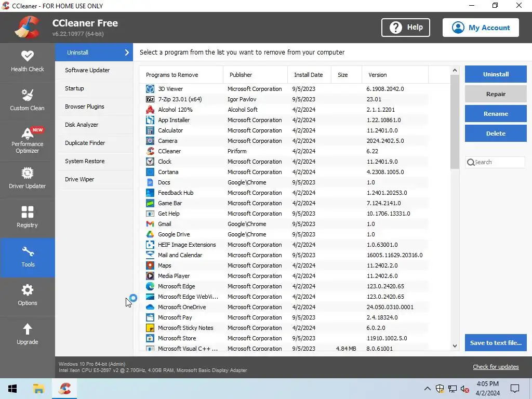The width and height of the screenshot is (532, 399).
Task: Open Performance Optimizer in the sidebar
Action: point(28,140)
